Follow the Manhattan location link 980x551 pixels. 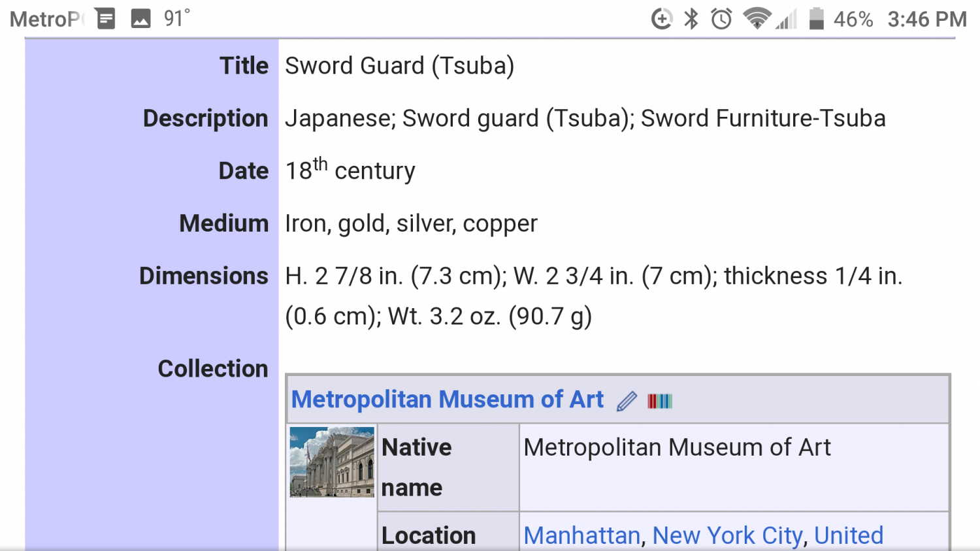[x=582, y=535]
